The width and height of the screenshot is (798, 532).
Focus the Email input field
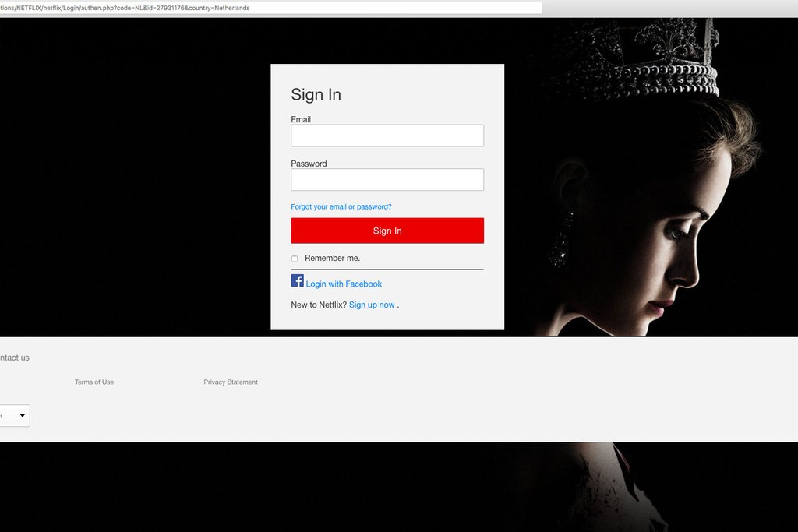click(387, 136)
